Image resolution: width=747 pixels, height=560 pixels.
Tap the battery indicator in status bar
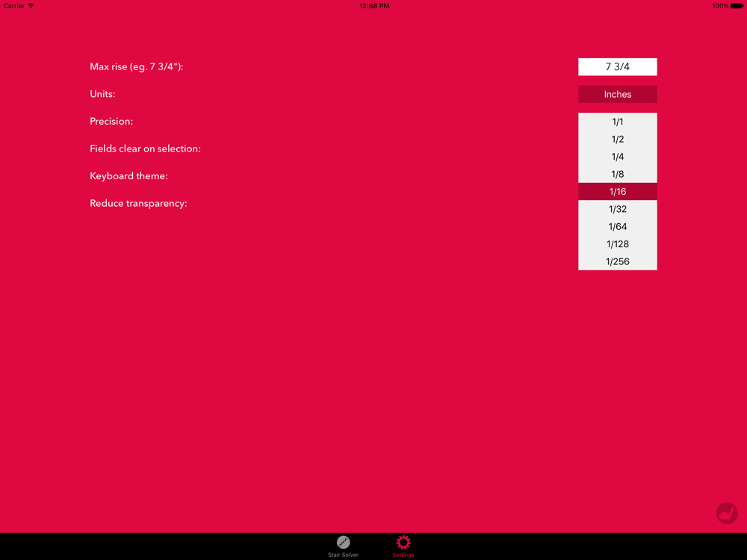pos(737,6)
